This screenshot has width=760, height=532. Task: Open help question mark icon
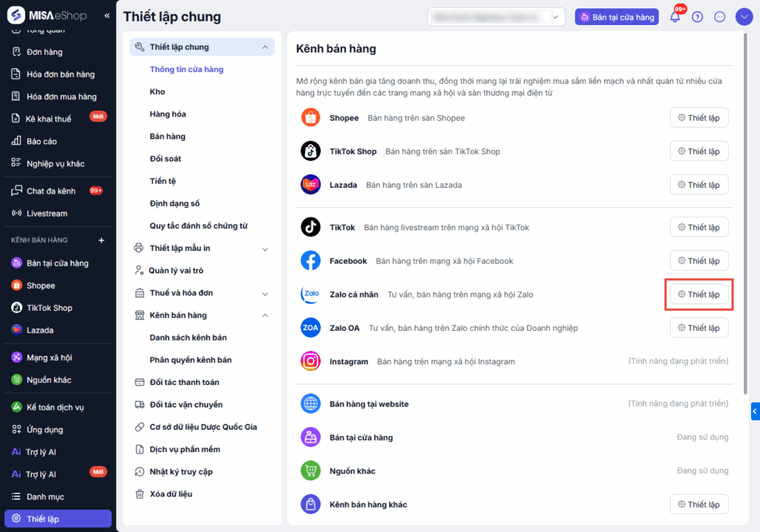697,17
